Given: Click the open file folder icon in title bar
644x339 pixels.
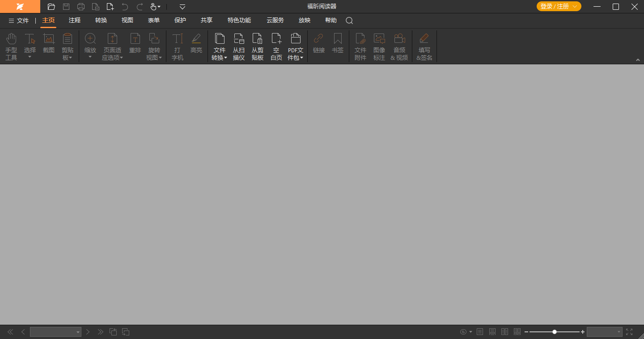Looking at the screenshot, I should (x=51, y=7).
